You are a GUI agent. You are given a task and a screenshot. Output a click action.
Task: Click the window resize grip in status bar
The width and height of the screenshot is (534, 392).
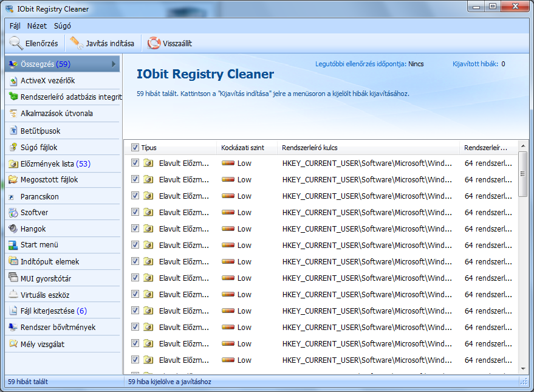pyautogui.click(x=524, y=382)
